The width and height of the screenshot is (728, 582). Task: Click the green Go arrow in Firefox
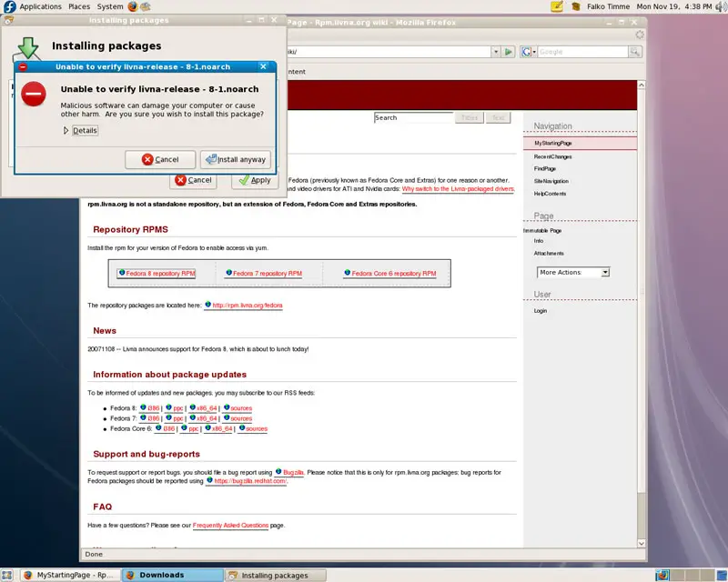click(509, 52)
